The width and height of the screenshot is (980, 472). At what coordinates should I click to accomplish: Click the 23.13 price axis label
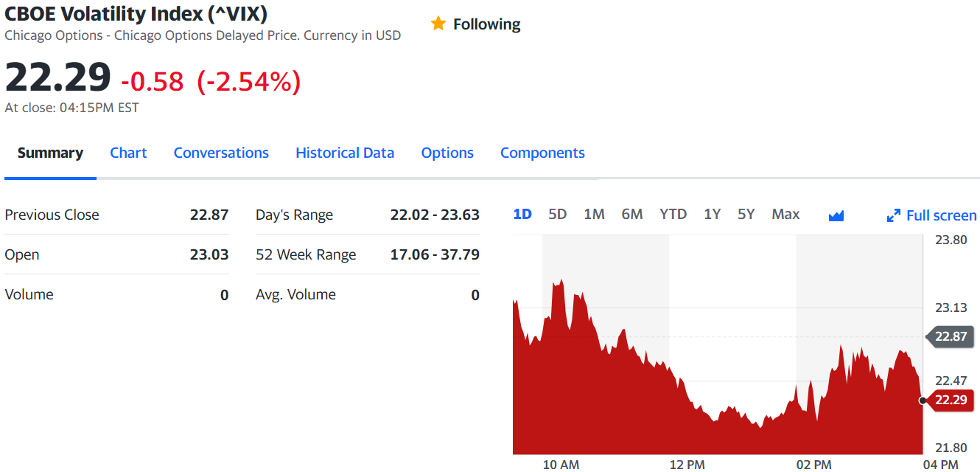tap(951, 308)
